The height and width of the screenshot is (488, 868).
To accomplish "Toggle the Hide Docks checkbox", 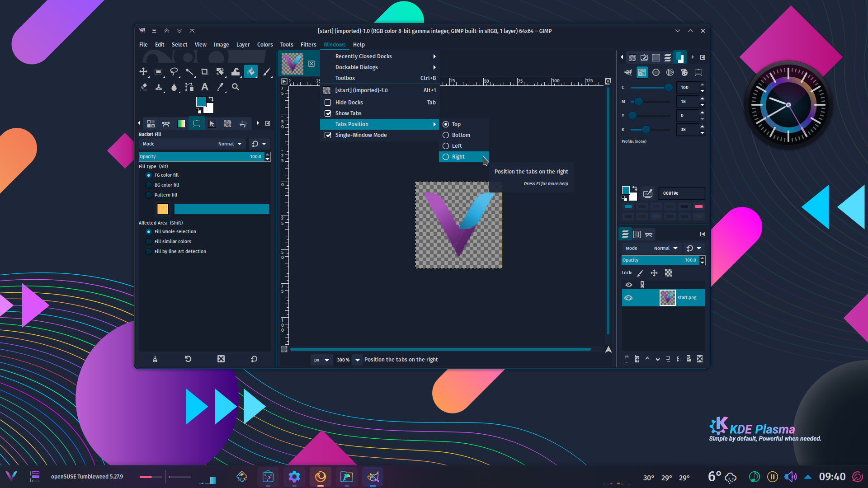I will [328, 103].
